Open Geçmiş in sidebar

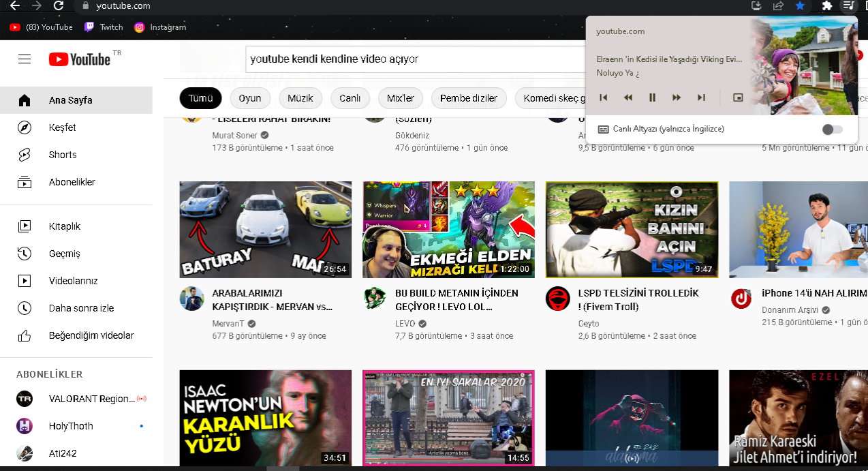(76, 254)
